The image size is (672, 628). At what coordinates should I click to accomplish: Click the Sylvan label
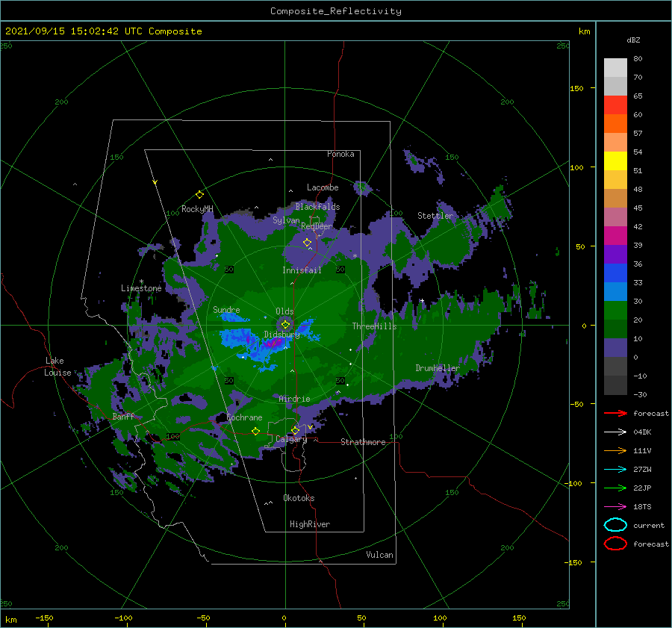coord(286,221)
